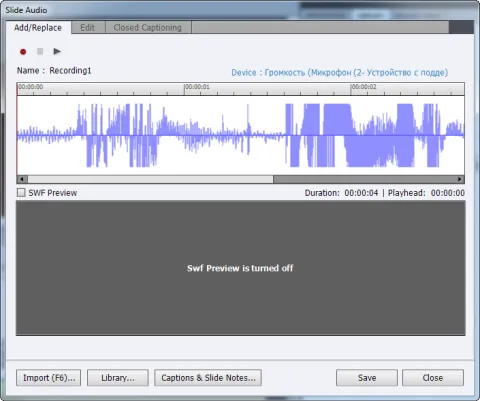Click the scrollbar left arrow

click(22, 179)
